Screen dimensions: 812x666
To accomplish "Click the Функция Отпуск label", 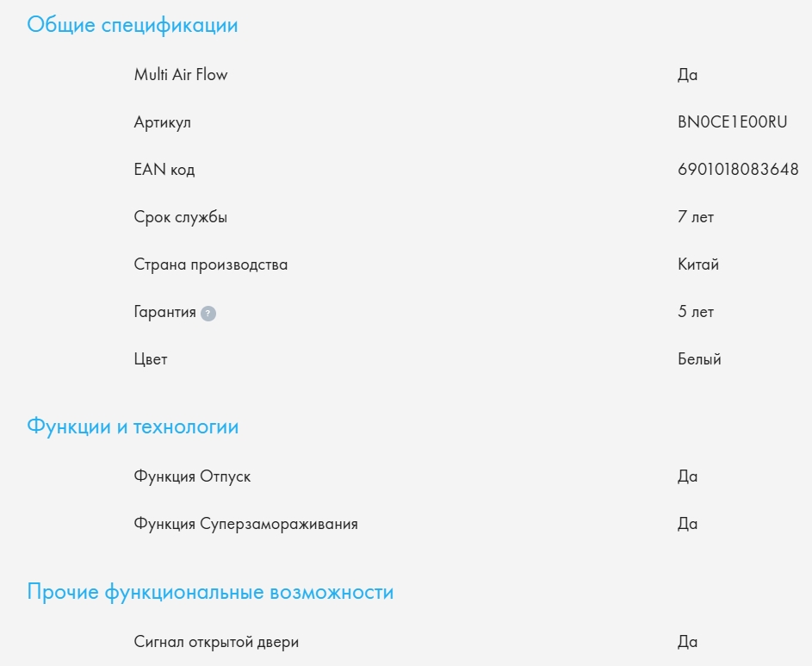I will [193, 476].
